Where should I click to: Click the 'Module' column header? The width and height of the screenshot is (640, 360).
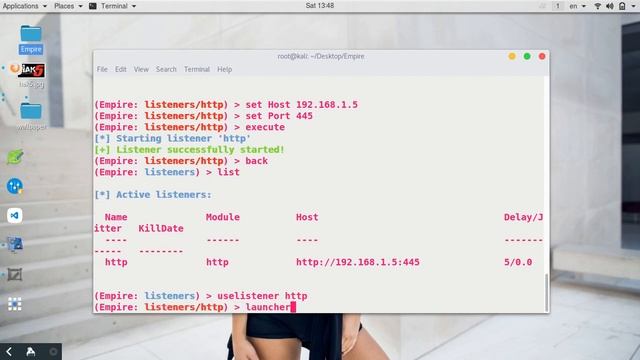[222, 217]
